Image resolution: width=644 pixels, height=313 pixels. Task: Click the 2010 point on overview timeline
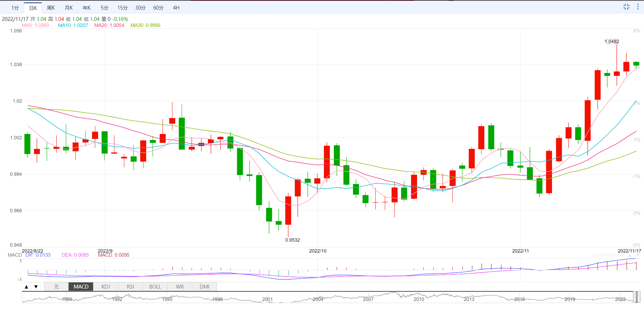point(418,299)
